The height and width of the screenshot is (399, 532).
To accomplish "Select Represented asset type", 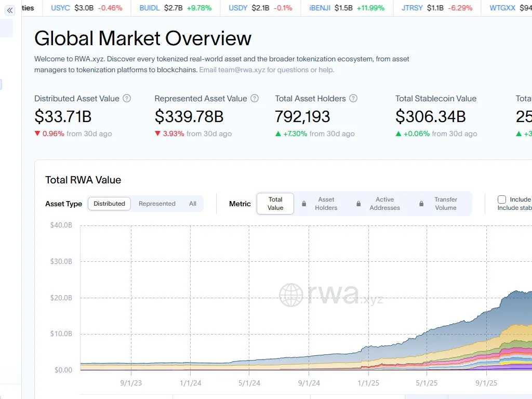I will [157, 204].
